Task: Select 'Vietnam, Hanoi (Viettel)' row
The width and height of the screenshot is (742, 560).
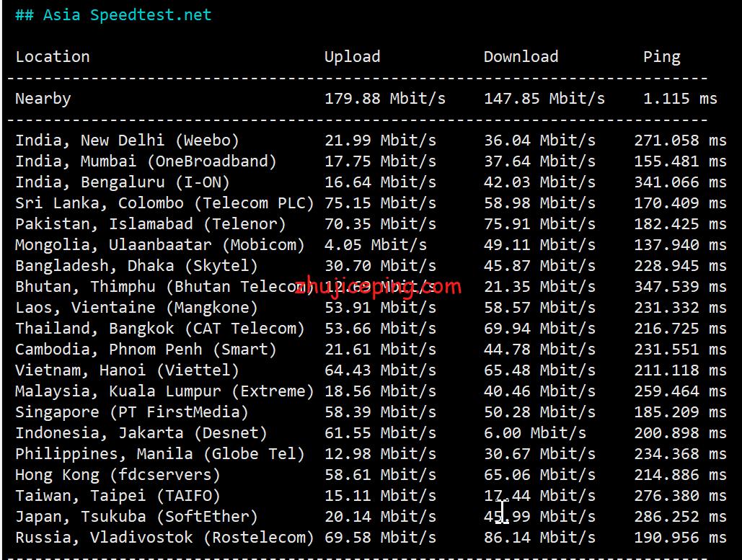Action: click(x=371, y=370)
